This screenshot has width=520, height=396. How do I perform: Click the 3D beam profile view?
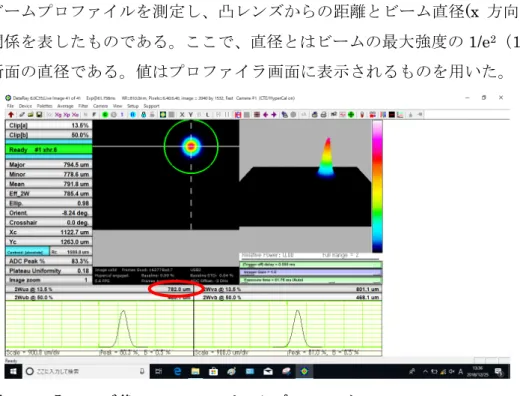(x=305, y=173)
